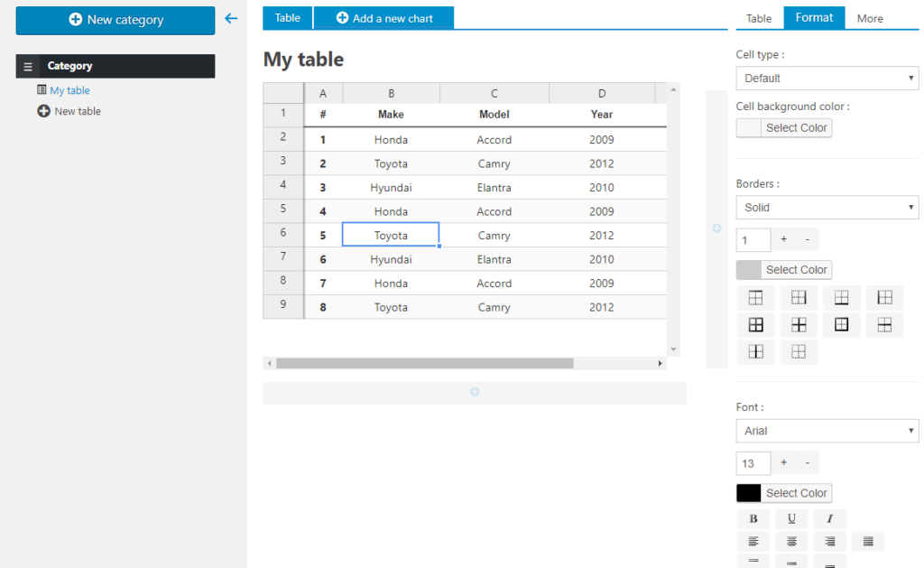Toggle italic formatting on selected cell
This screenshot has height=568, width=924.
829,518
